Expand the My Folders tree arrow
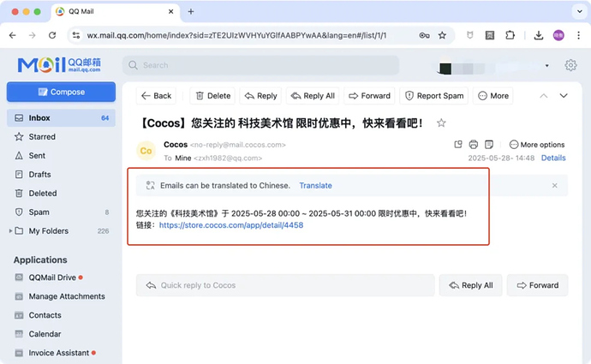The width and height of the screenshot is (591, 364). click(x=10, y=231)
